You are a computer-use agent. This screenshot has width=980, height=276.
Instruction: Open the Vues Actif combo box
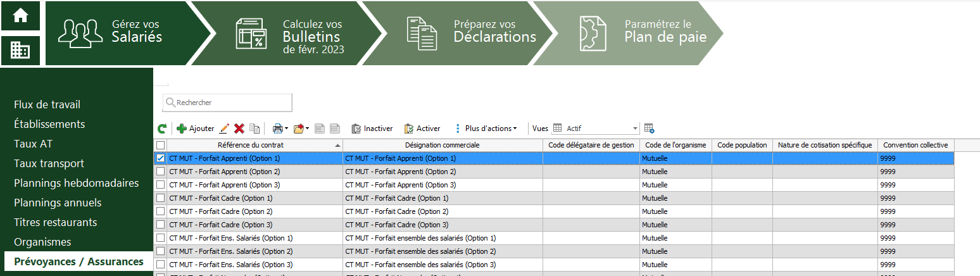click(595, 129)
